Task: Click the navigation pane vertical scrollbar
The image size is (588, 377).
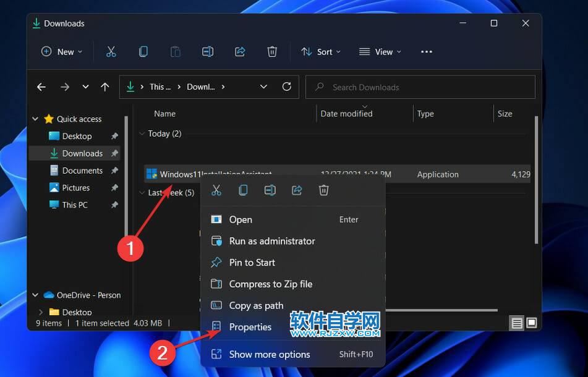Action: [x=126, y=176]
